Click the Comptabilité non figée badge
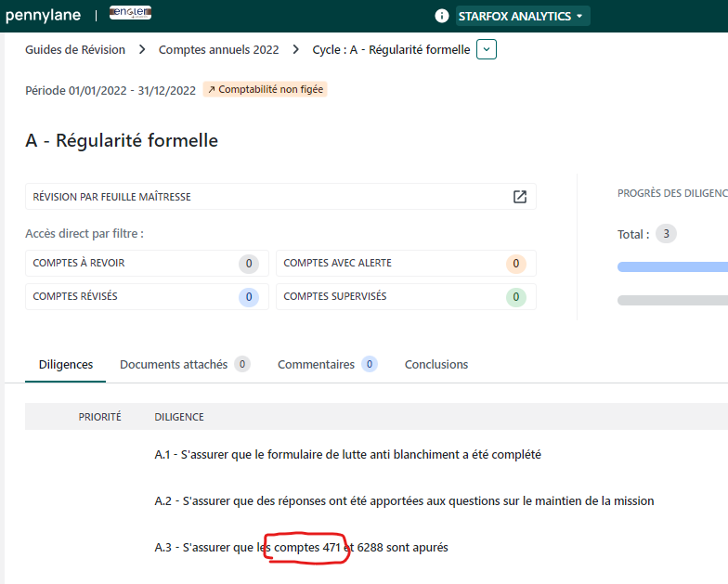The image size is (728, 584). (x=266, y=90)
